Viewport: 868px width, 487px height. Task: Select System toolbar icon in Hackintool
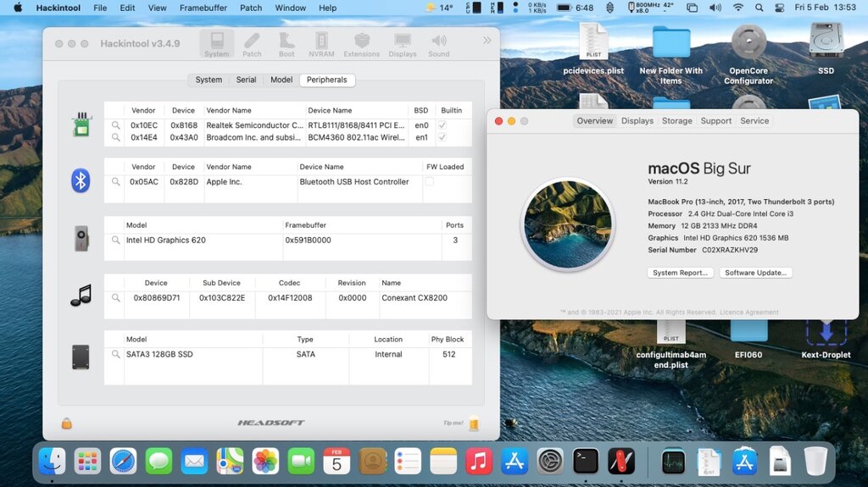[216, 44]
